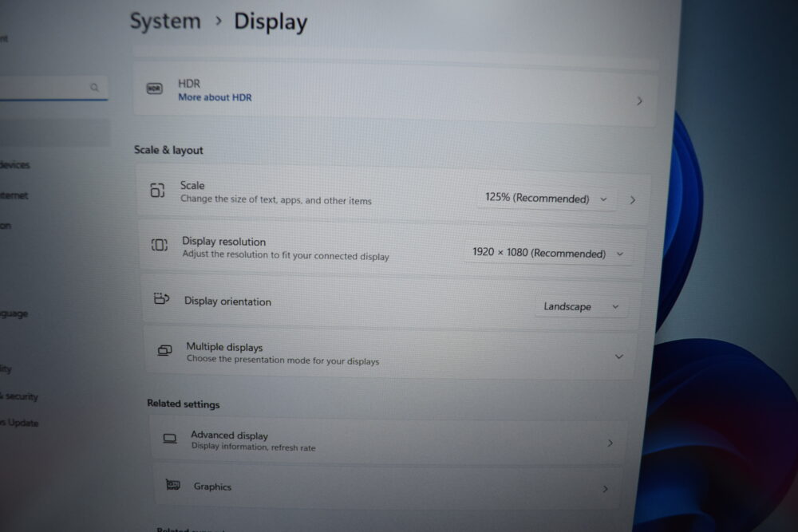Click the 'Scale' row title
Viewport: 798px width, 532px height.
click(x=192, y=185)
